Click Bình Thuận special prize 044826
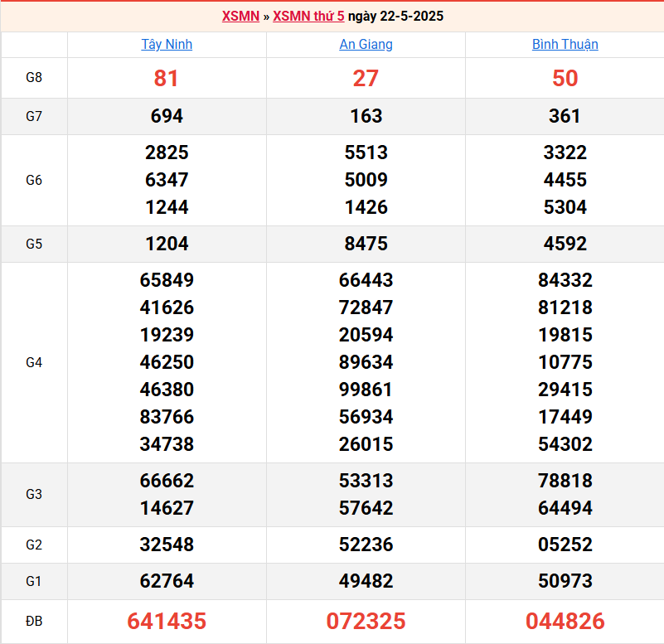664x644 pixels. click(x=565, y=621)
